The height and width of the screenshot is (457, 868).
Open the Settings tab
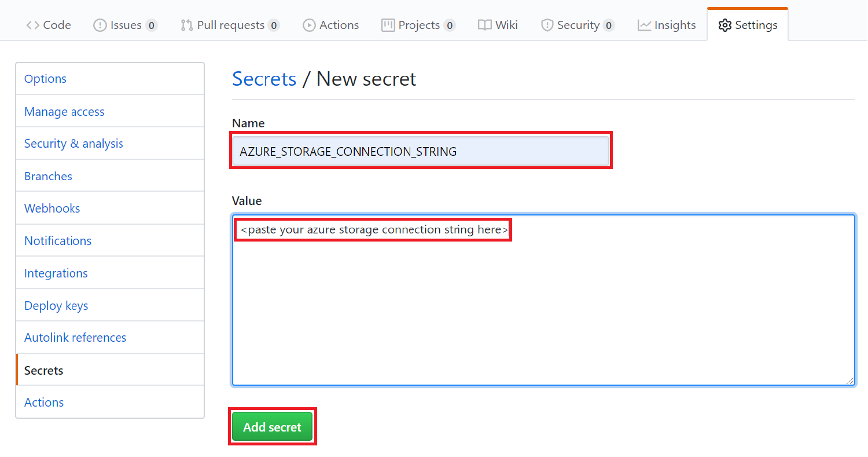pos(748,25)
